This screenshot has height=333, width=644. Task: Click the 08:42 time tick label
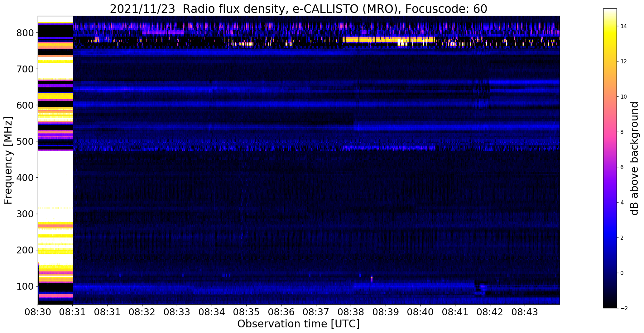pyautogui.click(x=490, y=312)
